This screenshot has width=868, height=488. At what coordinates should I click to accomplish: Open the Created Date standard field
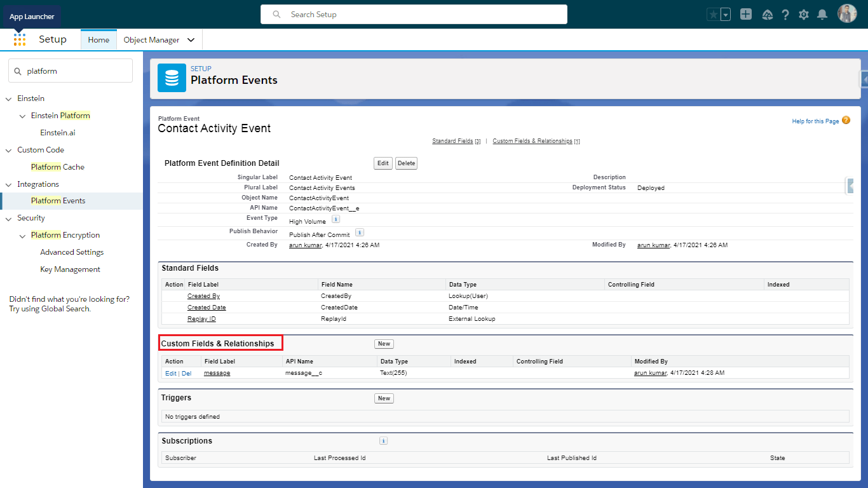(x=207, y=308)
